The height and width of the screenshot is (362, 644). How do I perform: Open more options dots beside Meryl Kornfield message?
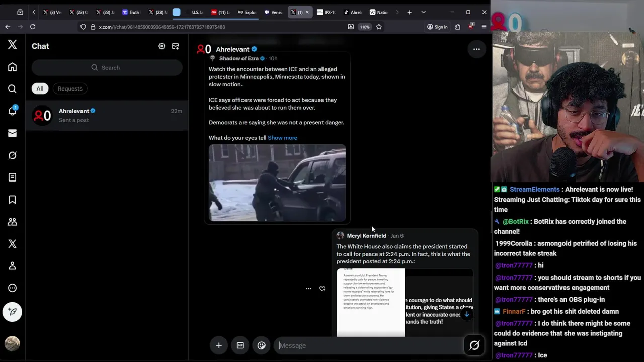(x=308, y=289)
